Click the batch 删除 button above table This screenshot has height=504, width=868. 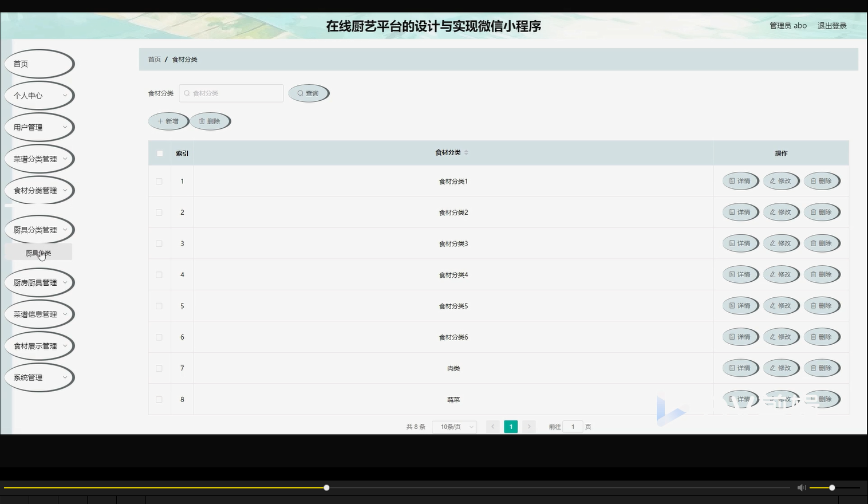point(210,121)
